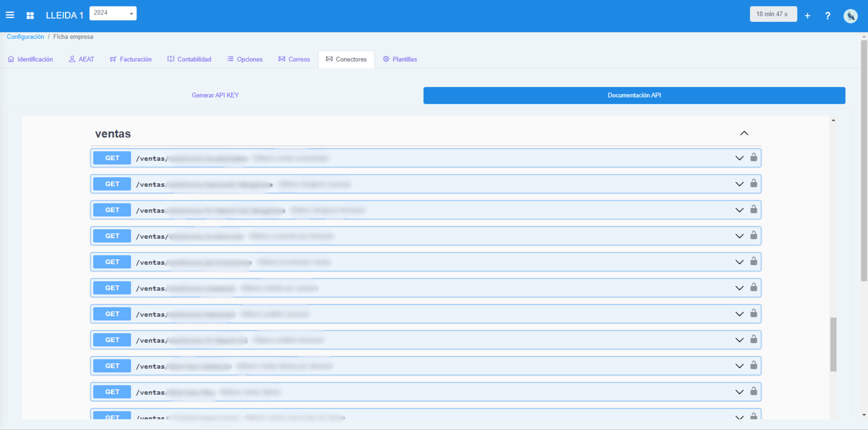This screenshot has width=868, height=430.
Task: Open the hamburger navigation menu
Action: coord(10,15)
